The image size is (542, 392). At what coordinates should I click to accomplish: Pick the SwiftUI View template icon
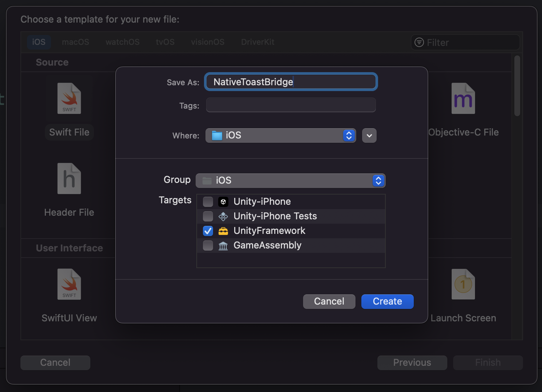tap(69, 284)
